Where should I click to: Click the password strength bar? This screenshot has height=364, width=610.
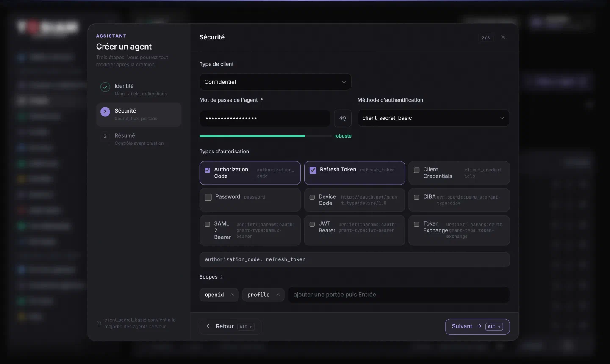point(266,136)
